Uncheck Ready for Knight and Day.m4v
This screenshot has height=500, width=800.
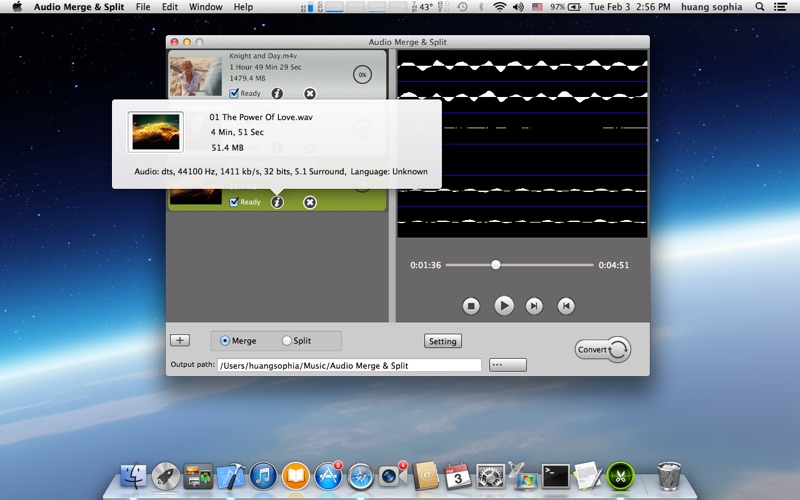pos(234,93)
